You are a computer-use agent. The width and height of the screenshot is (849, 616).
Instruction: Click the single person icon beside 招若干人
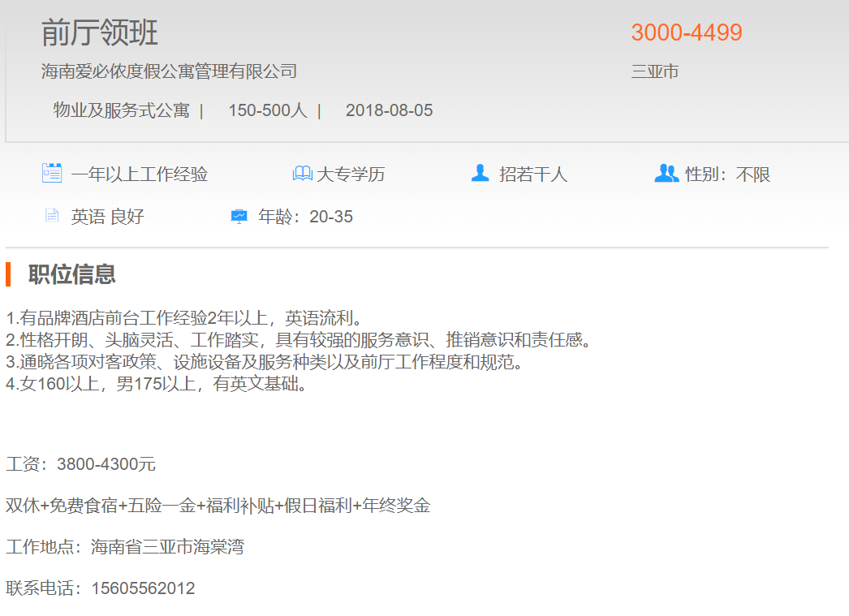pyautogui.click(x=481, y=173)
